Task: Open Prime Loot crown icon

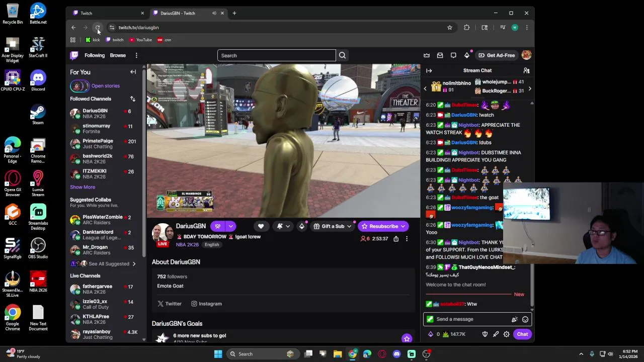Action: click(427, 55)
